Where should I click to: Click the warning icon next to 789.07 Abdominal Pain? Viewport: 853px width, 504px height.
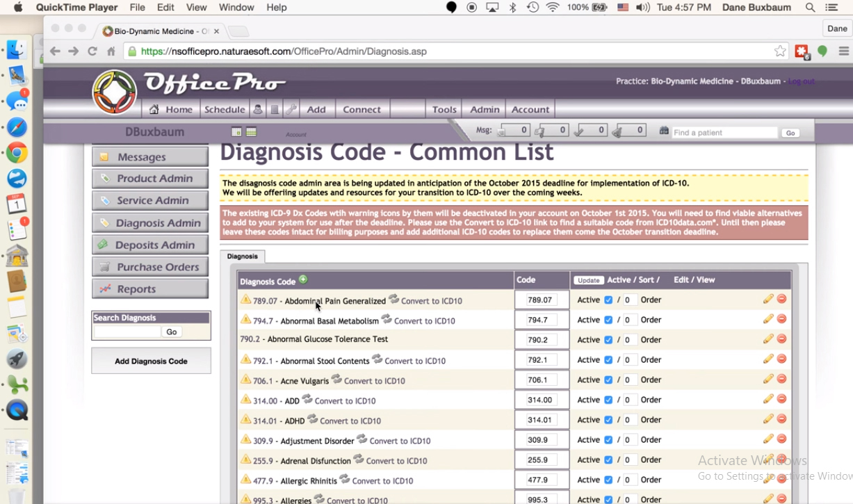[245, 300]
